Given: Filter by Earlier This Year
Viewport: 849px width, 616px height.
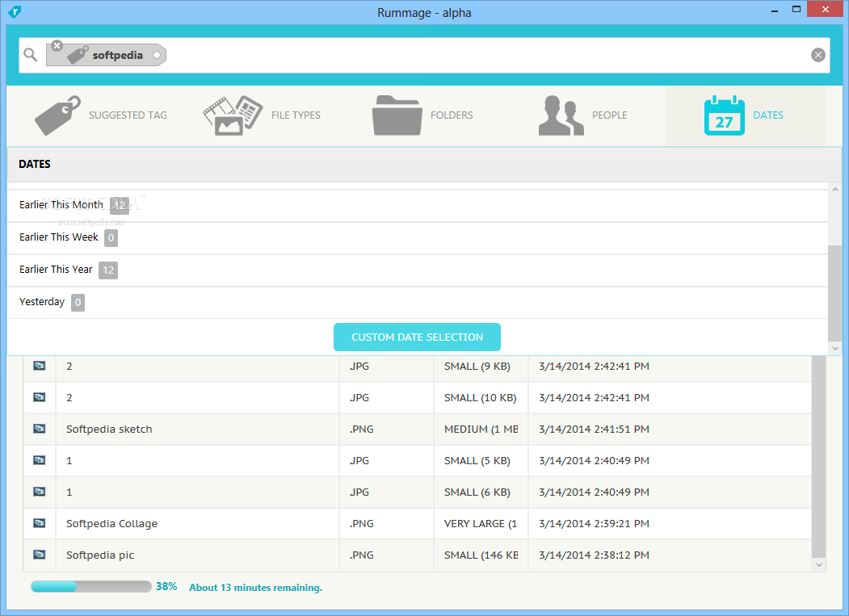Looking at the screenshot, I should click(x=418, y=270).
